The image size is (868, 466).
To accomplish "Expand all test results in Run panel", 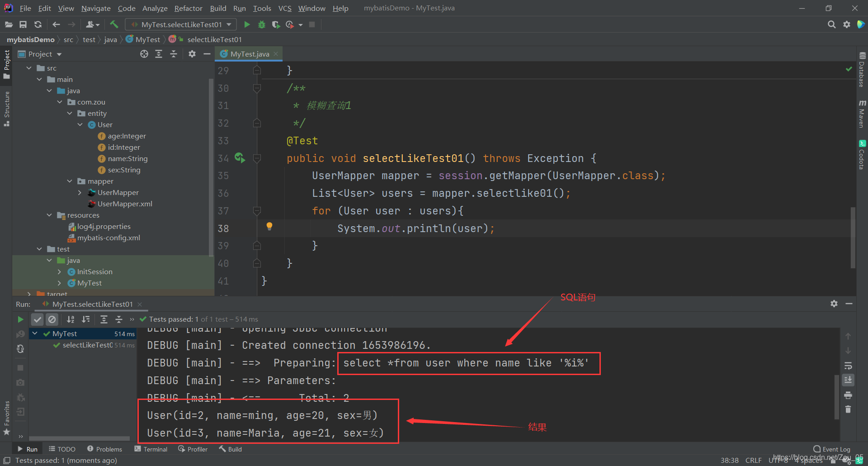I will click(104, 319).
